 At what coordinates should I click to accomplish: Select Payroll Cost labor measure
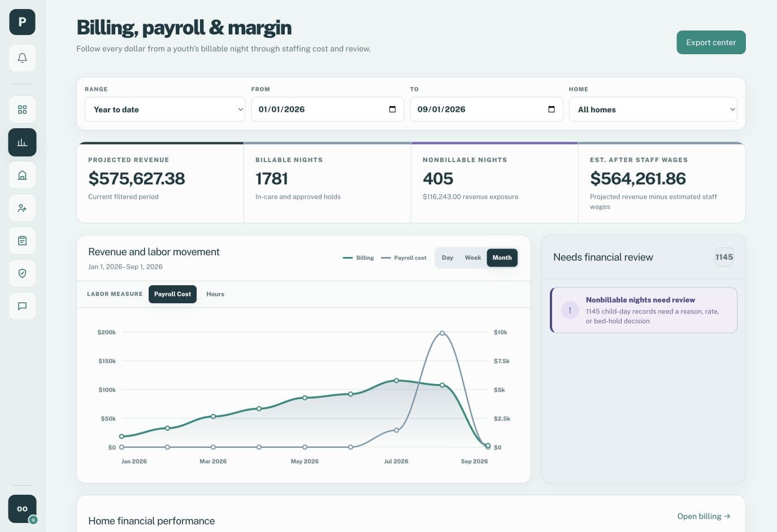(172, 294)
